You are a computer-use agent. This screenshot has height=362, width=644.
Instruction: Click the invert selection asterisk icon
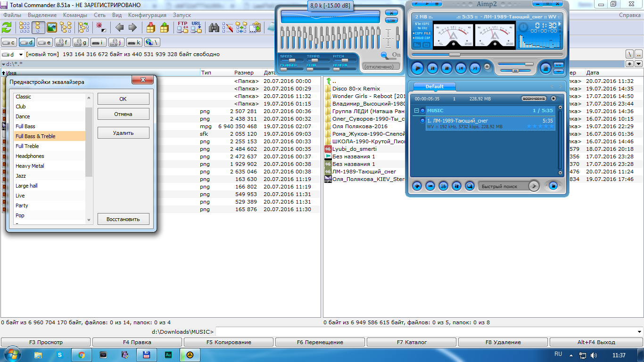pyautogui.click(x=101, y=27)
